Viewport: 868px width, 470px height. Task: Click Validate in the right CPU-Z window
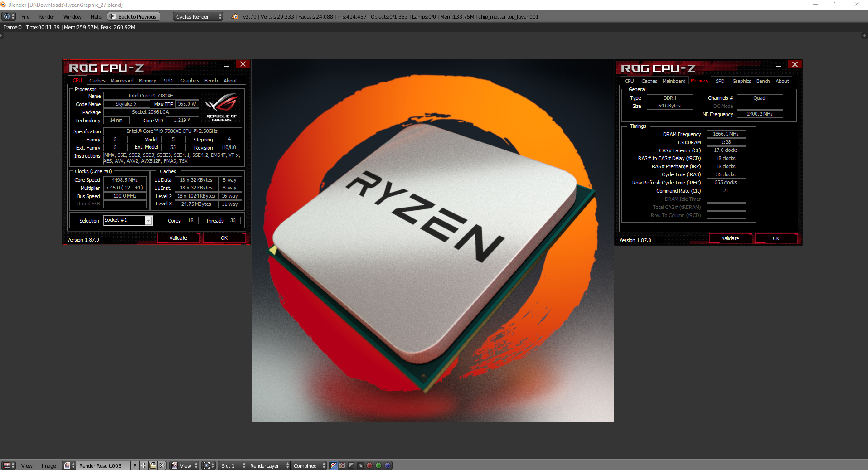[x=730, y=238]
